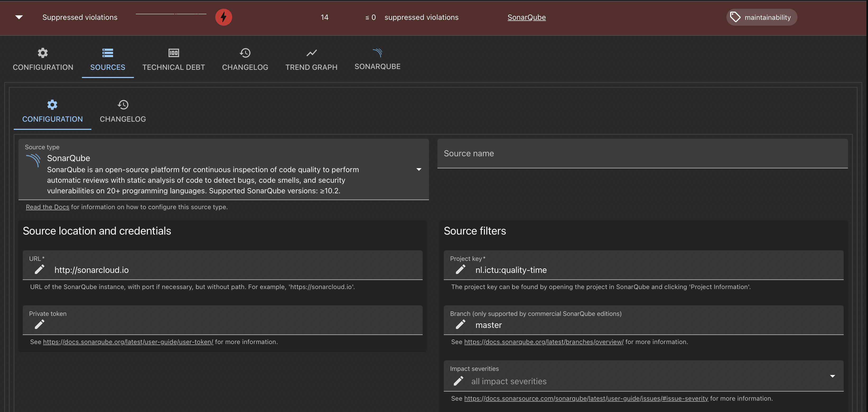Click the measurement value 14
Viewport: 868px width, 412px height.
pos(324,17)
